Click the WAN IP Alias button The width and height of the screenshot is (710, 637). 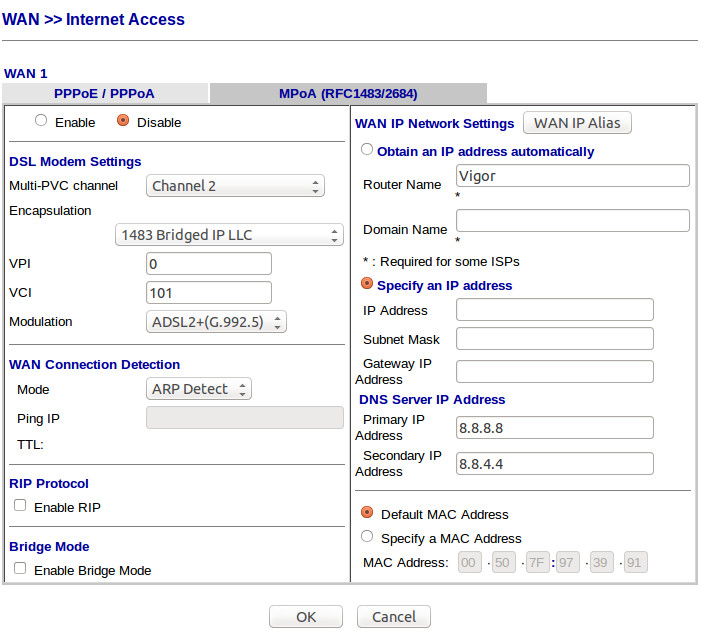point(577,123)
